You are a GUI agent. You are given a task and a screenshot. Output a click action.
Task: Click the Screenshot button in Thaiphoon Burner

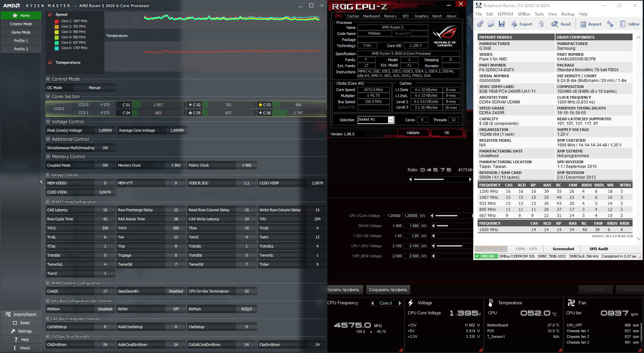pos(563,249)
